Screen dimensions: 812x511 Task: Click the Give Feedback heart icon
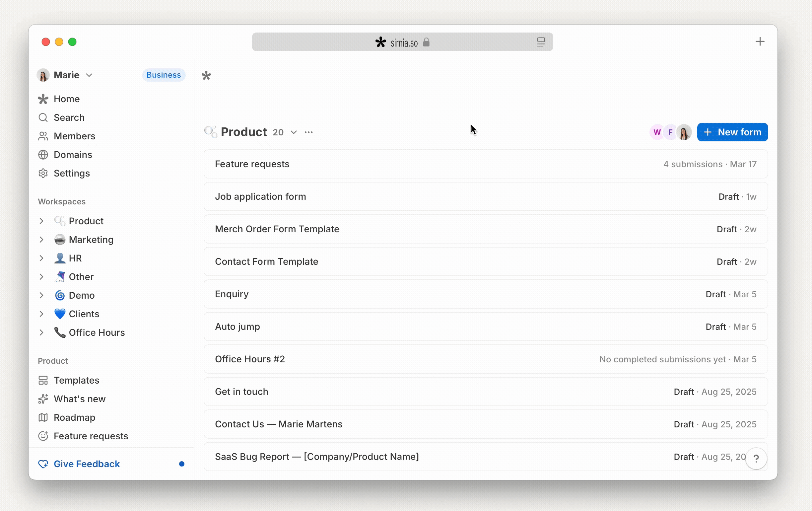click(x=43, y=464)
